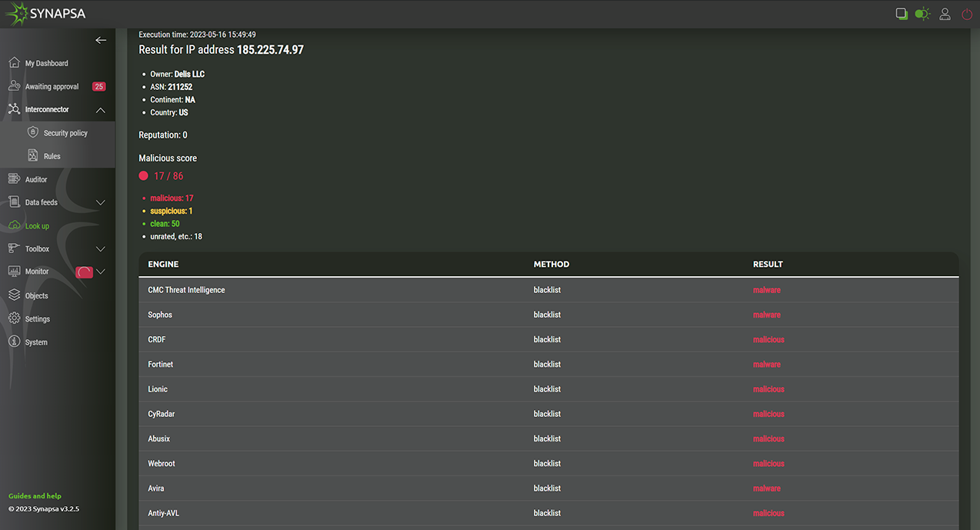Toggle the light/dark theme switch
This screenshot has width=980, height=530.
(x=922, y=14)
